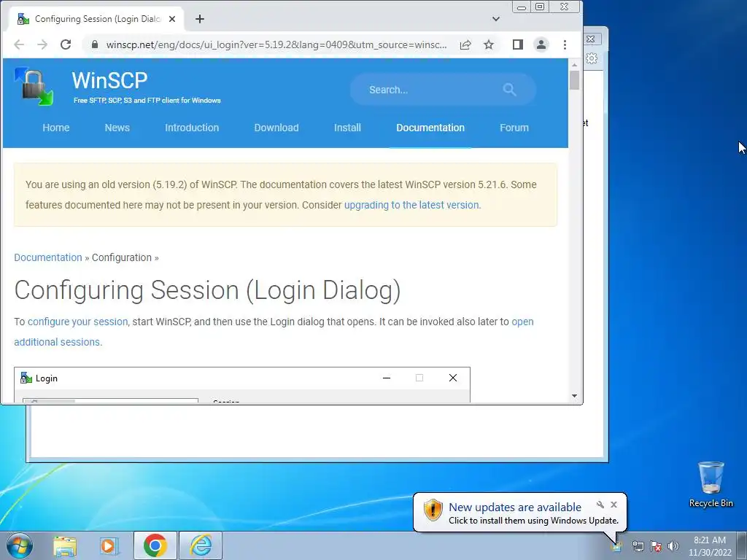Open the tab search dropdown arrow

click(496, 19)
